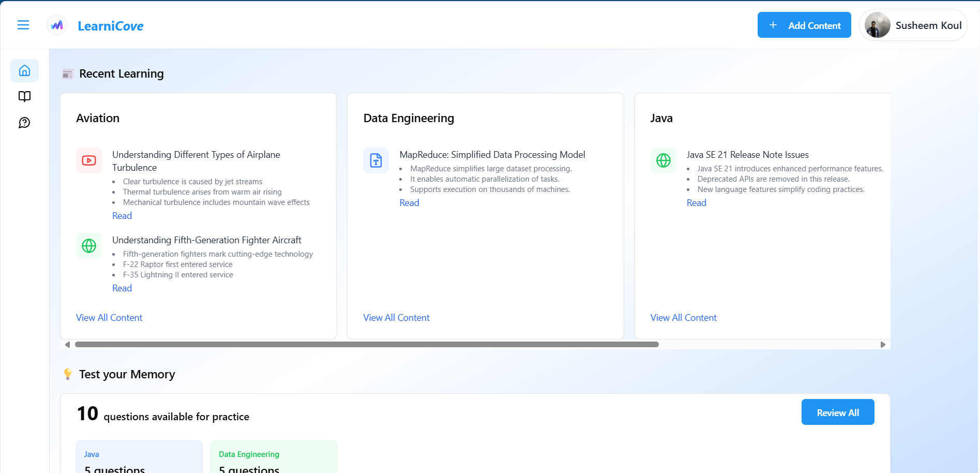
Task: Click the user avatar photo
Action: [878, 25]
